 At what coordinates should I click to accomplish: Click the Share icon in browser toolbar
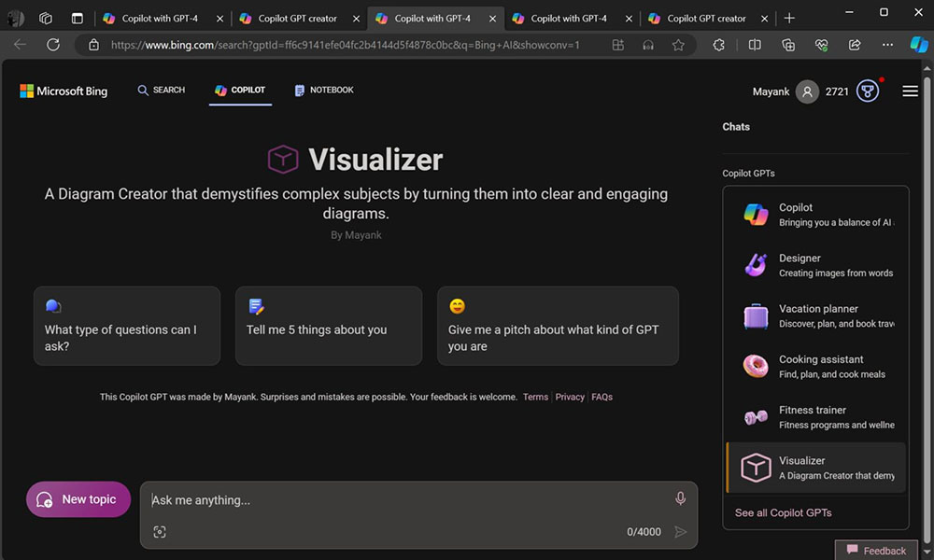tap(855, 45)
